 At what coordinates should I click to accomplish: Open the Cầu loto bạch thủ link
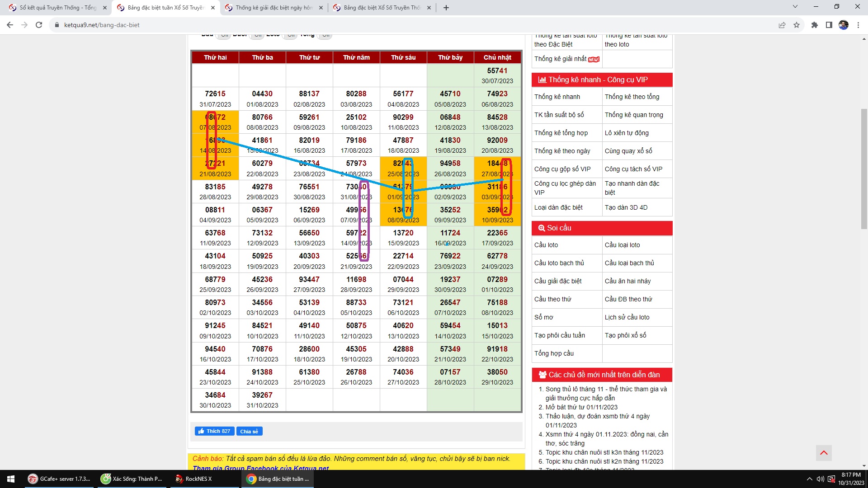click(x=559, y=263)
